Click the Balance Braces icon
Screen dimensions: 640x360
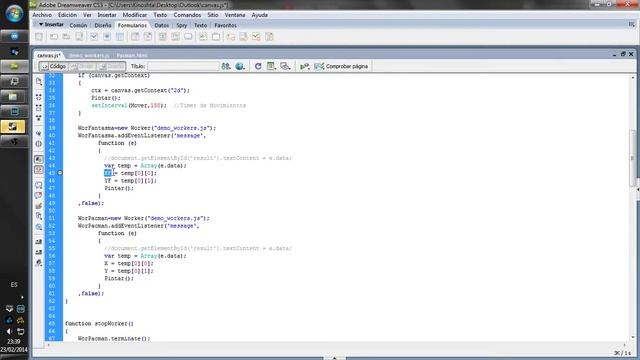pos(39,144)
